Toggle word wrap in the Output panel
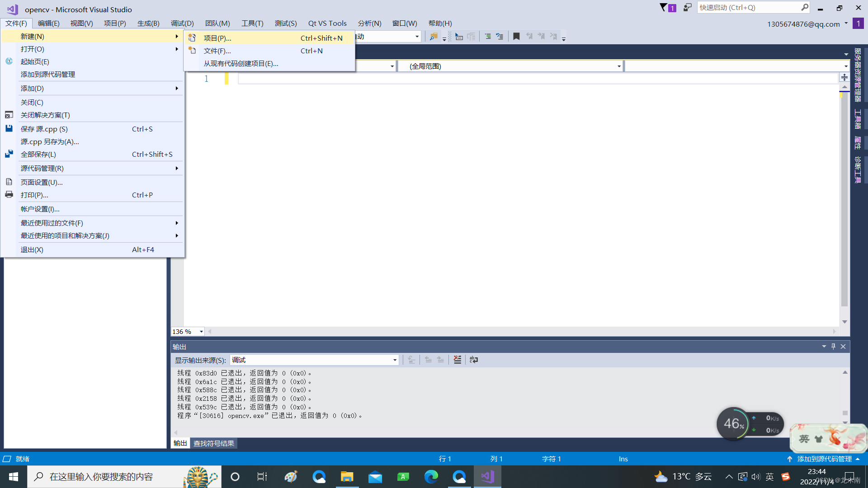This screenshot has width=868, height=488. coord(473,360)
